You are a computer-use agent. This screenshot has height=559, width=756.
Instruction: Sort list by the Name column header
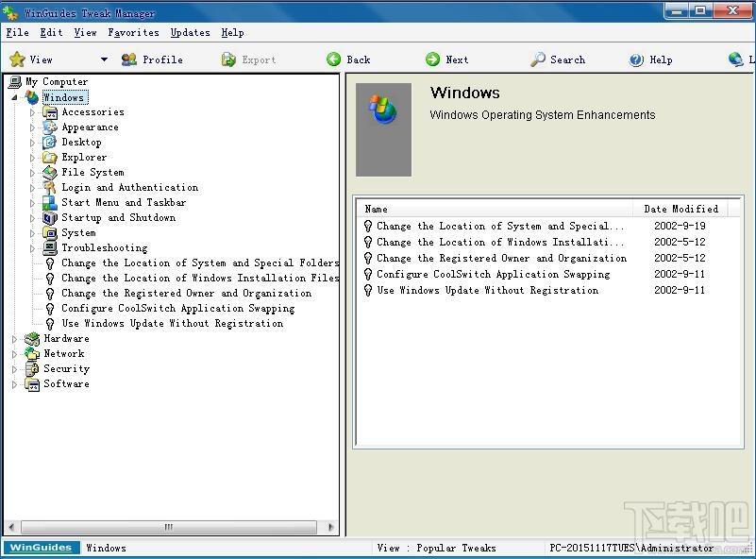[x=495, y=209]
